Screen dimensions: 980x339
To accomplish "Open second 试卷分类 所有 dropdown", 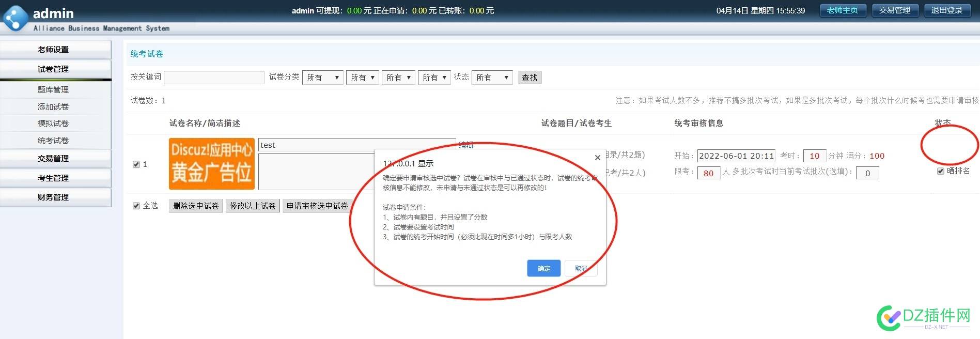I will tap(363, 78).
